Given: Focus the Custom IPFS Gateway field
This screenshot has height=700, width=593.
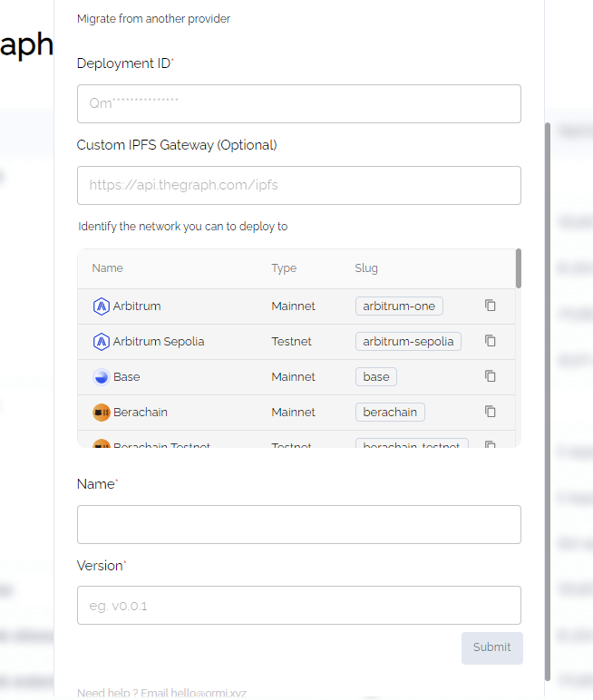Looking at the screenshot, I should (x=298, y=185).
